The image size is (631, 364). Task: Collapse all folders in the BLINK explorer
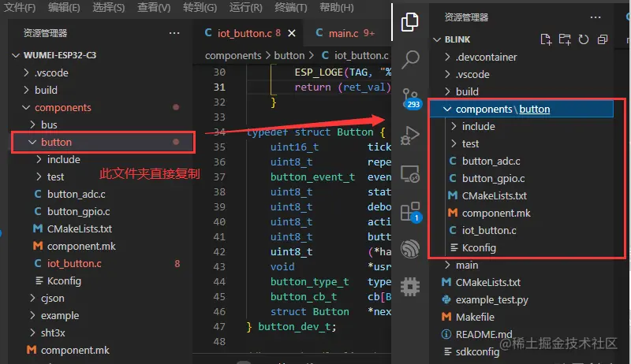click(603, 39)
